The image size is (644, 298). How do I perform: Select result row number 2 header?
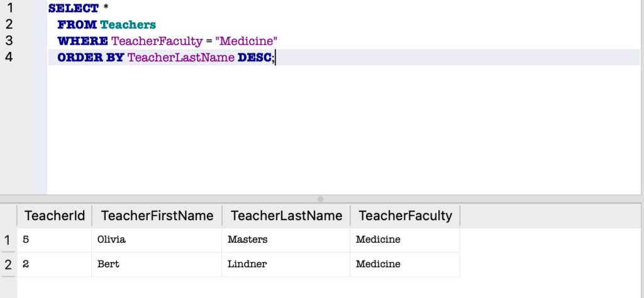(x=8, y=265)
